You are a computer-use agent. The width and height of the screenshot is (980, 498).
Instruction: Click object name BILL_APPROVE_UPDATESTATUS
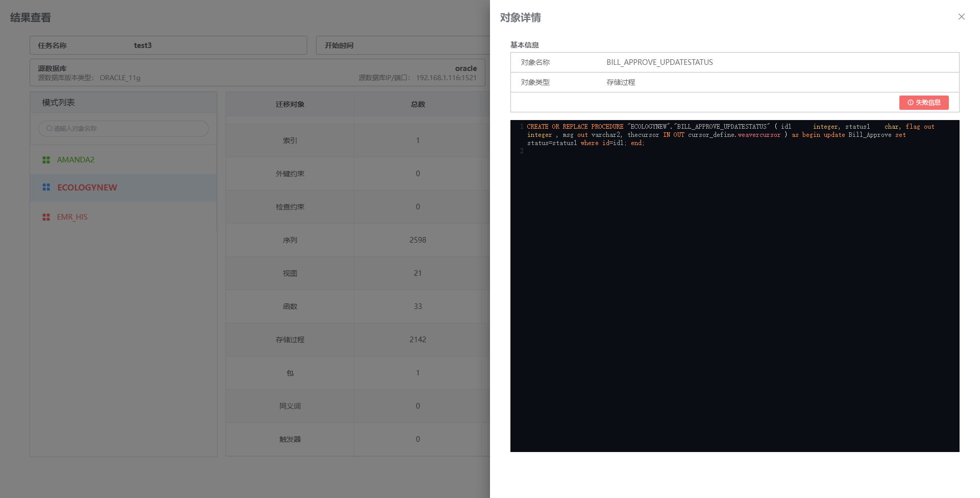click(659, 62)
